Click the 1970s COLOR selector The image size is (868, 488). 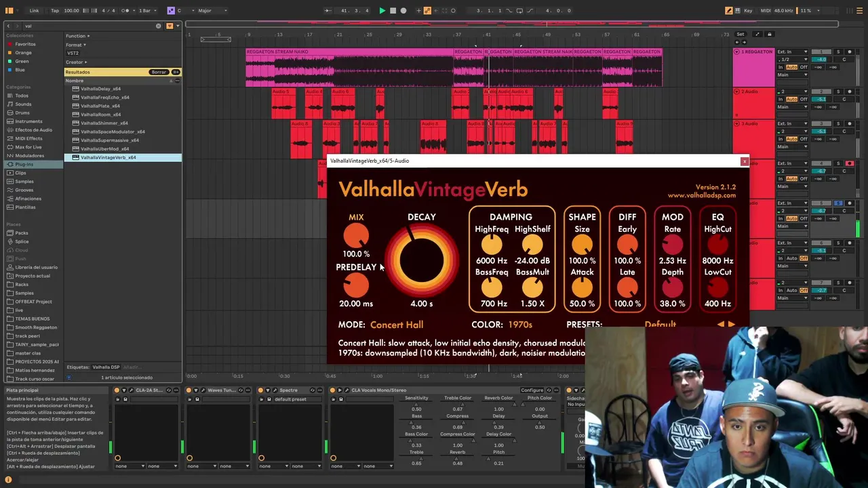(x=520, y=325)
